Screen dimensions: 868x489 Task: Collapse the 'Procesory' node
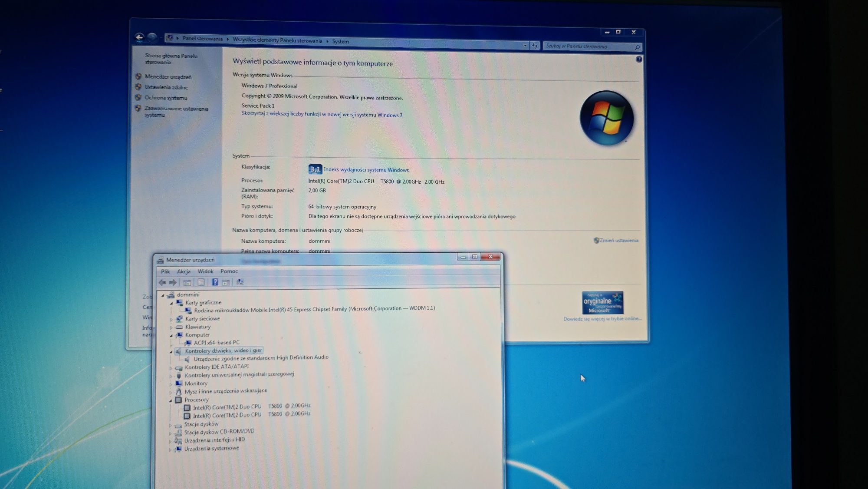(171, 400)
